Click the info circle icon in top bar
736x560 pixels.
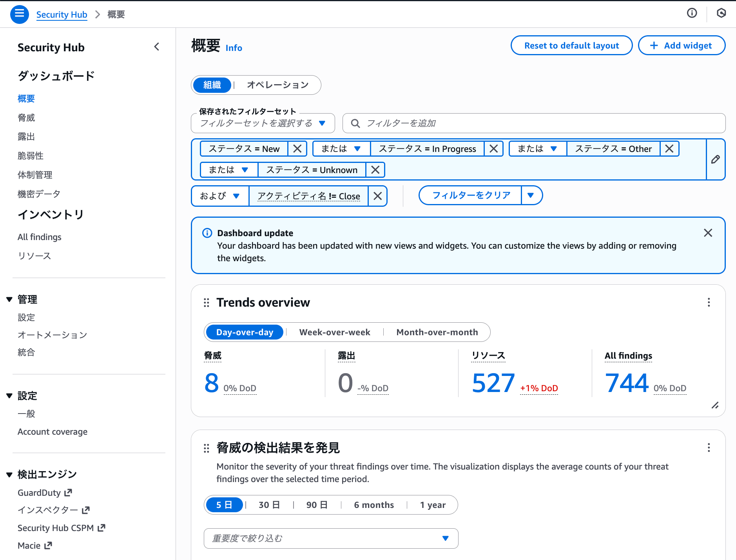[x=692, y=13]
